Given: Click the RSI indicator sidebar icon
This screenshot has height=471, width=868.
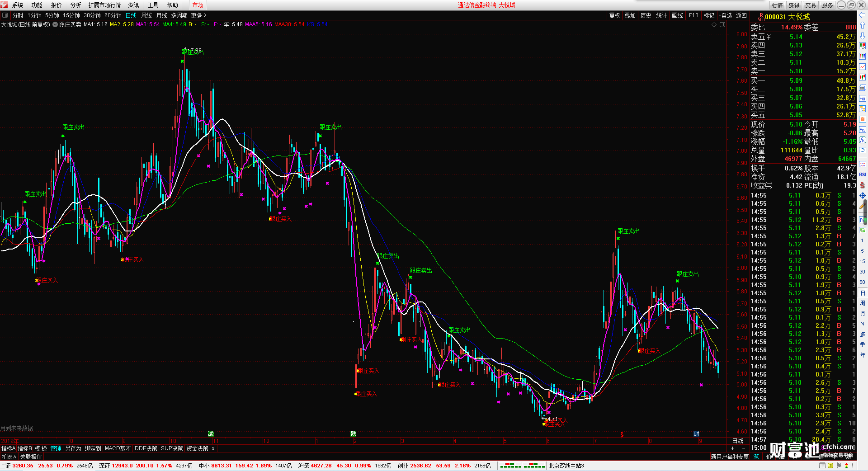Looking at the screenshot, I should pos(863,174).
